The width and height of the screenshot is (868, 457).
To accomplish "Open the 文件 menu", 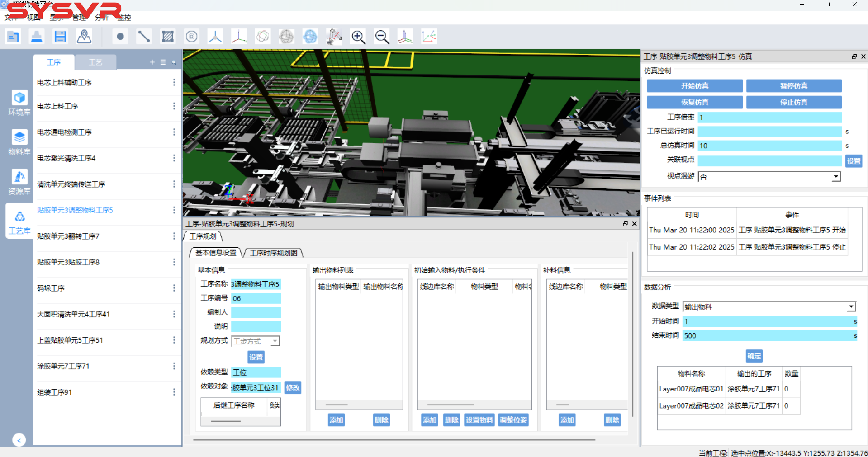I will point(11,18).
